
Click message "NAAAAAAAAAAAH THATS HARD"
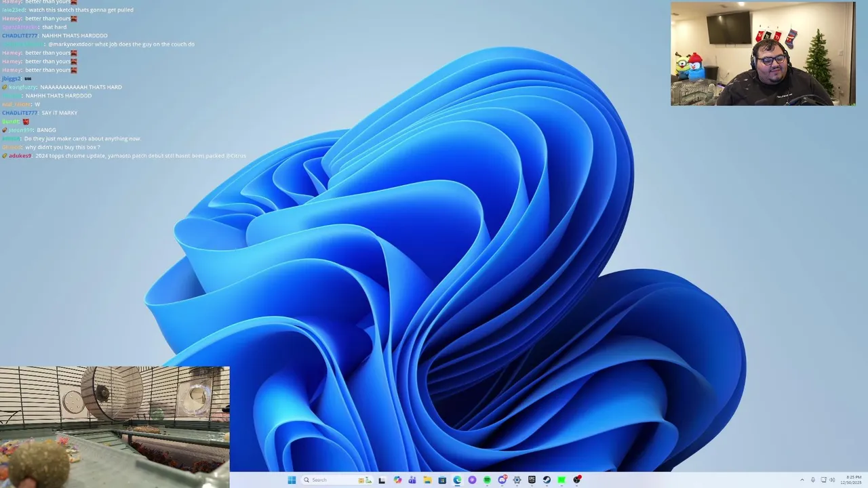click(x=81, y=87)
